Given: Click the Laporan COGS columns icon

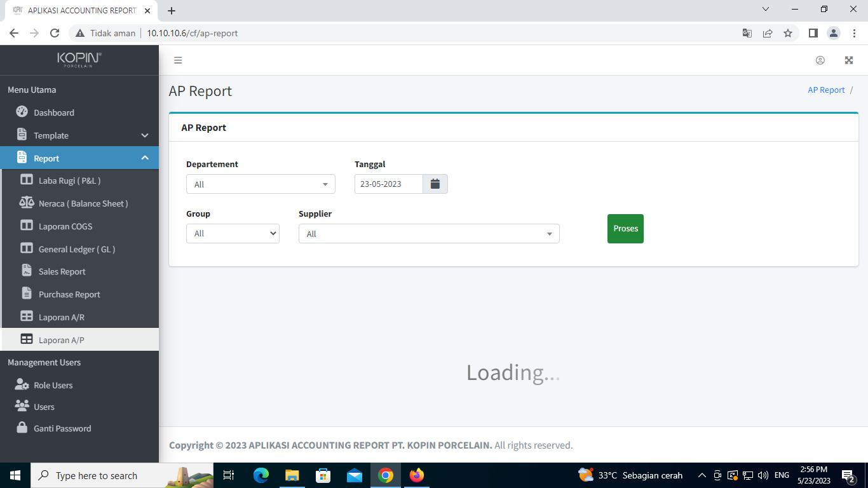Looking at the screenshot, I should click(x=27, y=226).
